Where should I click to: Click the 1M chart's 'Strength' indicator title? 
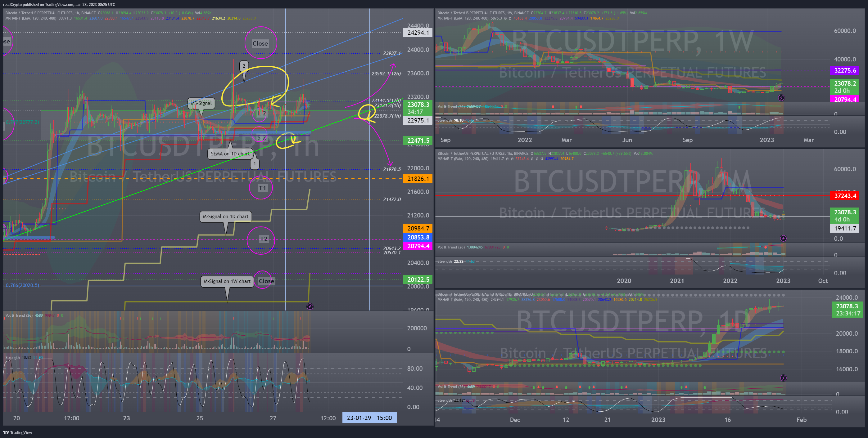(445, 261)
